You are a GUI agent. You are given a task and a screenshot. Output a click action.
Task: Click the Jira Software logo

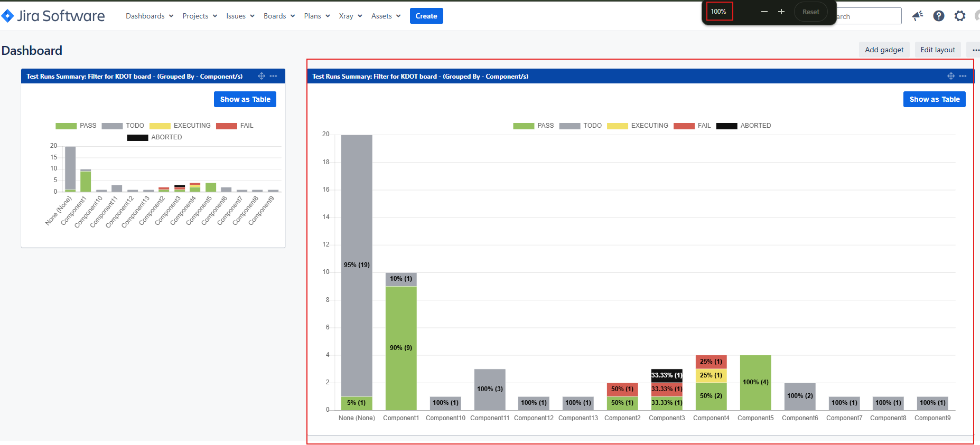[x=53, y=16]
